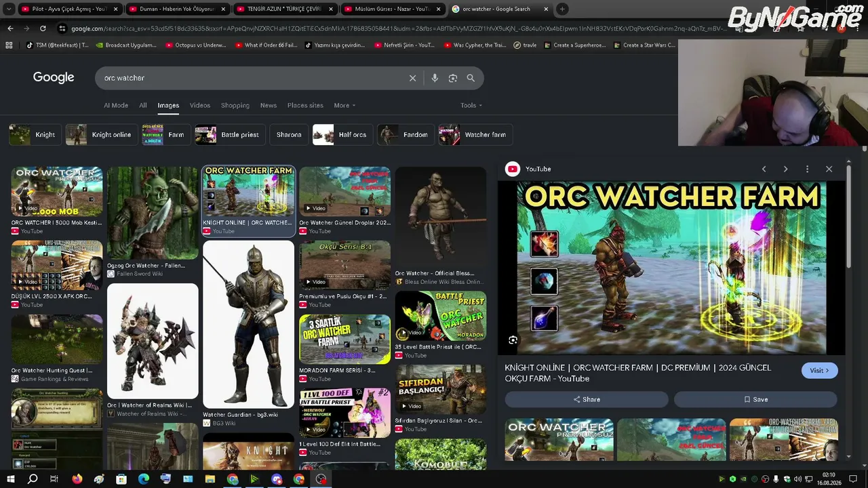View site information icon in address bar
This screenshot has height=488, width=868.
tap(62, 28)
